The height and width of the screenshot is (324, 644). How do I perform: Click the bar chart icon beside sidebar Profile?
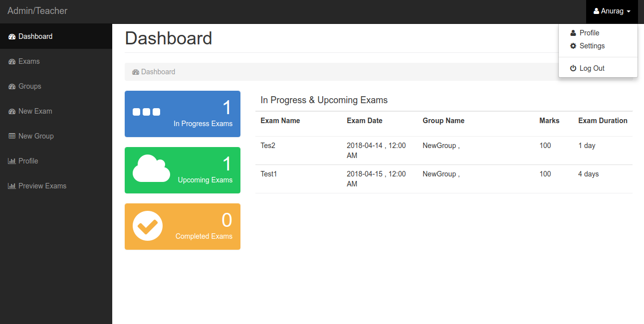[12, 161]
